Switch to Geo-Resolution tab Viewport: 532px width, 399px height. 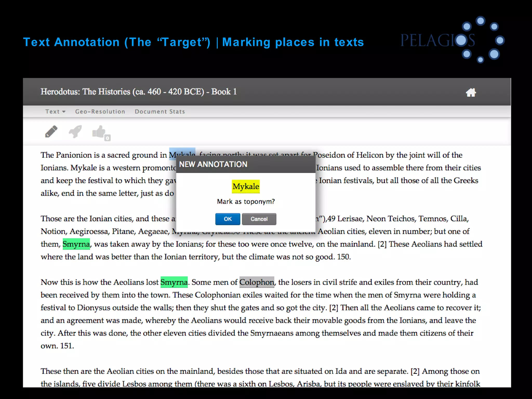coord(100,111)
